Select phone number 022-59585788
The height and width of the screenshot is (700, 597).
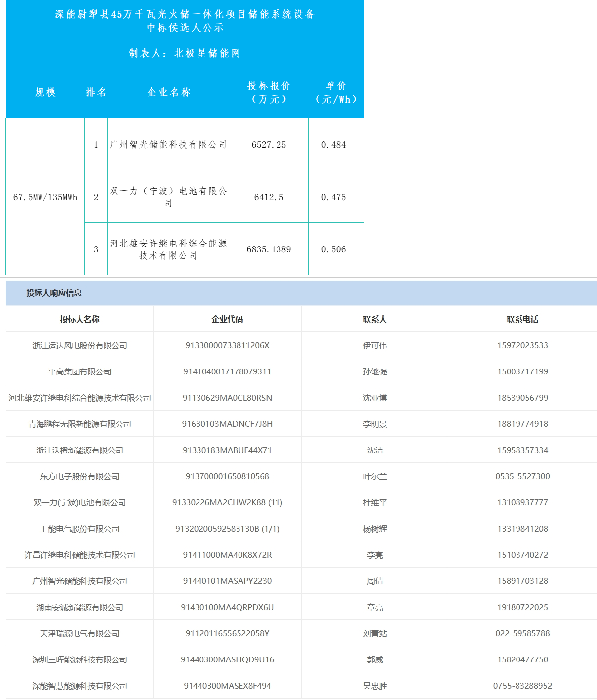coord(522,633)
